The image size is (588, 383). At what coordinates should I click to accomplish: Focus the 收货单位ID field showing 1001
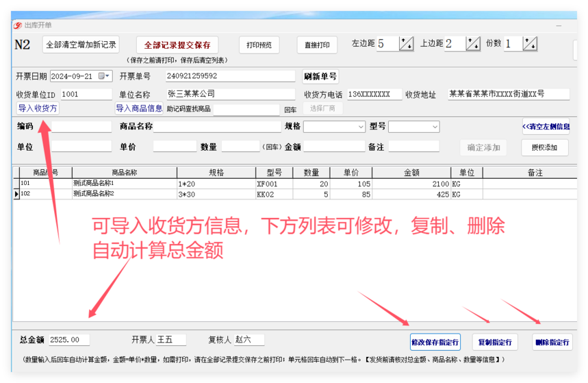click(86, 95)
